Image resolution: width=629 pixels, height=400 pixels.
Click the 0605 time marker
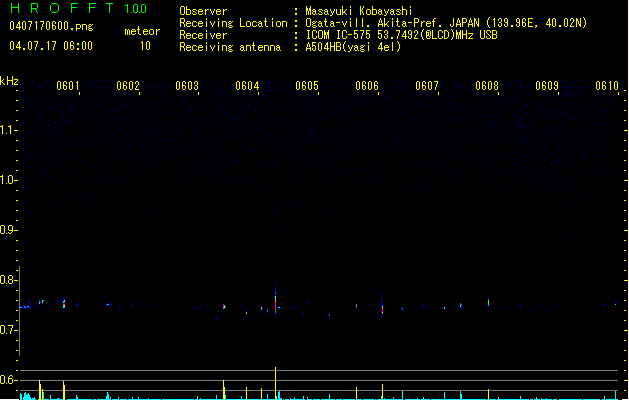[x=307, y=85]
